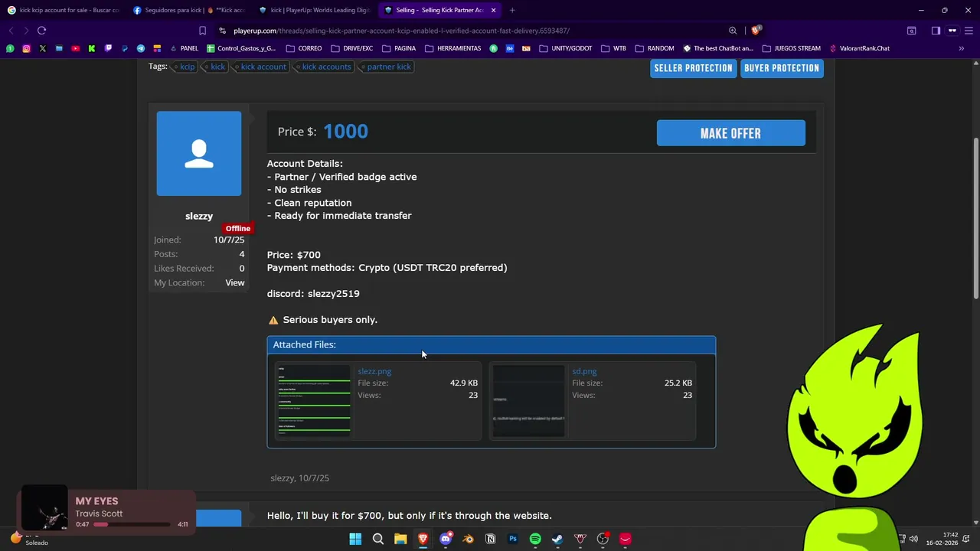Screen dimensions: 980x551
Task: Expand the UNITY/GODOT bookmark folder
Action: coord(566,48)
